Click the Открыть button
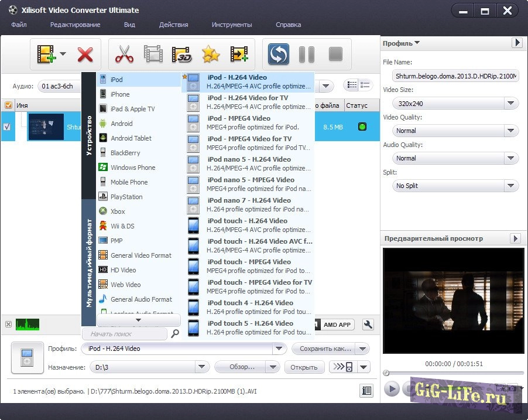The width and height of the screenshot is (528, 420). tap(304, 367)
